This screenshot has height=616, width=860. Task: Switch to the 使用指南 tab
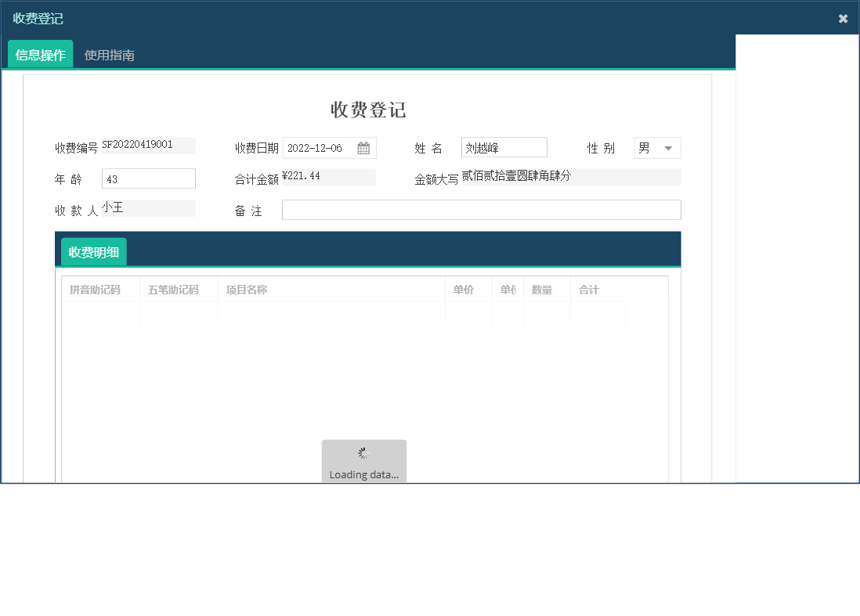(110, 55)
